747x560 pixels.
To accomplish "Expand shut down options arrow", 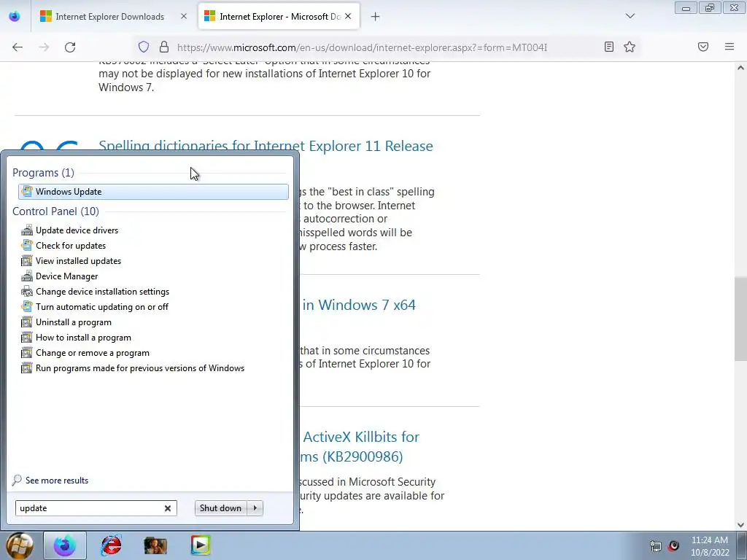I will click(255, 508).
